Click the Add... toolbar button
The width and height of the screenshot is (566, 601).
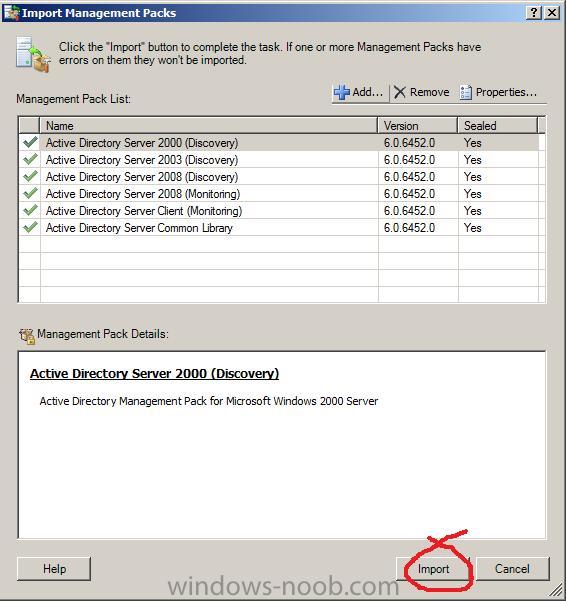[x=359, y=92]
